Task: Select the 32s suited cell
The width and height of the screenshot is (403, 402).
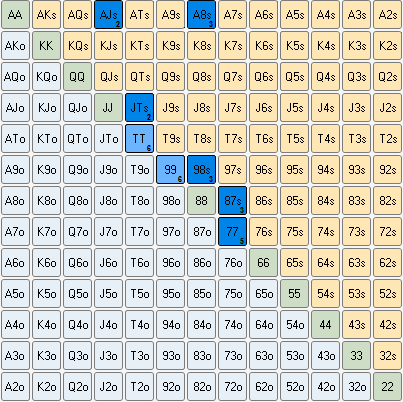Action: click(387, 356)
